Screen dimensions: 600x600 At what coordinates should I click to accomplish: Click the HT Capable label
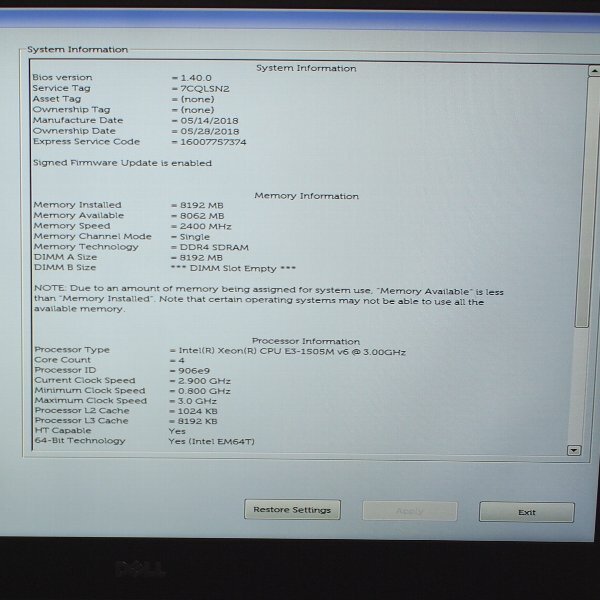point(63,430)
